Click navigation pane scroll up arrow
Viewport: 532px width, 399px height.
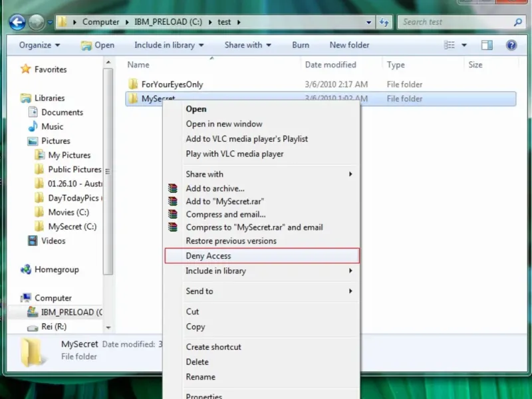point(108,63)
